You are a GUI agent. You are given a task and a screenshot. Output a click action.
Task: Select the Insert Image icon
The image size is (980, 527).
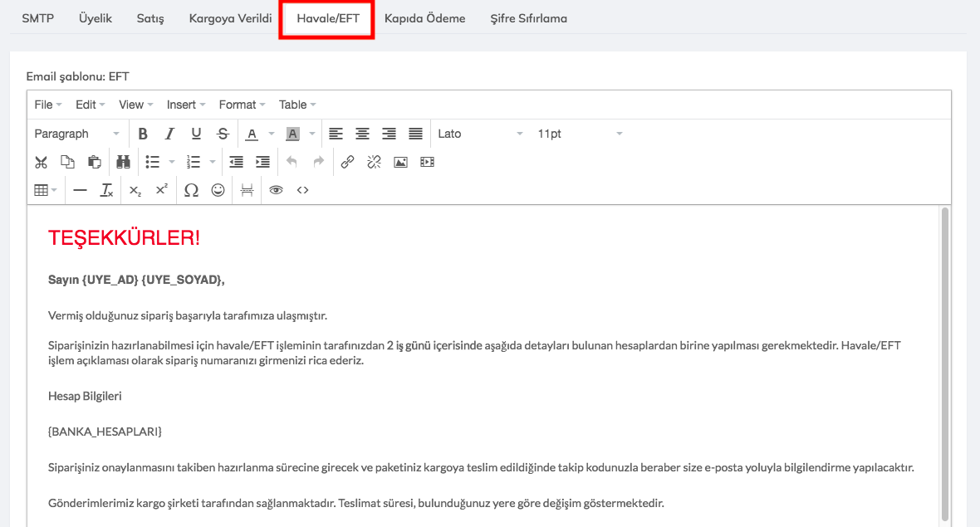(x=400, y=162)
